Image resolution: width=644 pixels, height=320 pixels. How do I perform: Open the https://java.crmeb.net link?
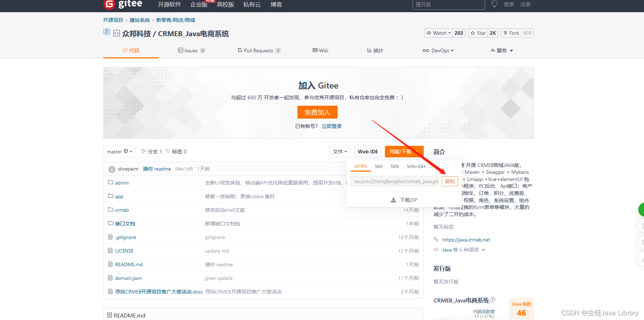(x=466, y=240)
